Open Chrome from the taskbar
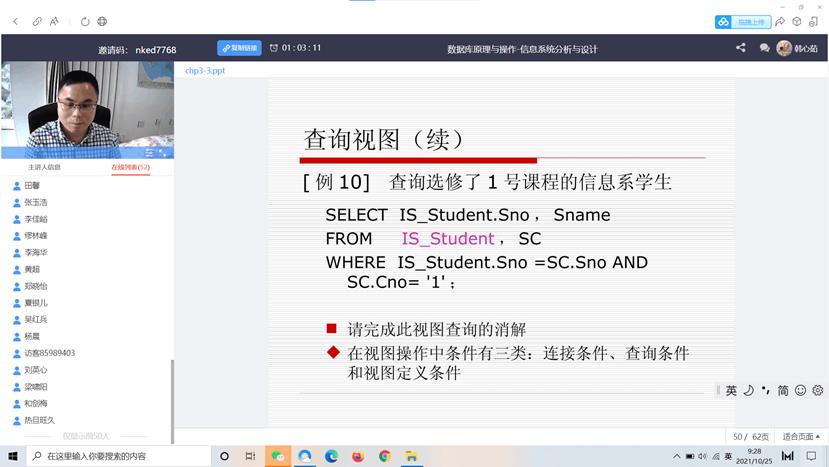Screen dimensions: 829x467 point(385,456)
